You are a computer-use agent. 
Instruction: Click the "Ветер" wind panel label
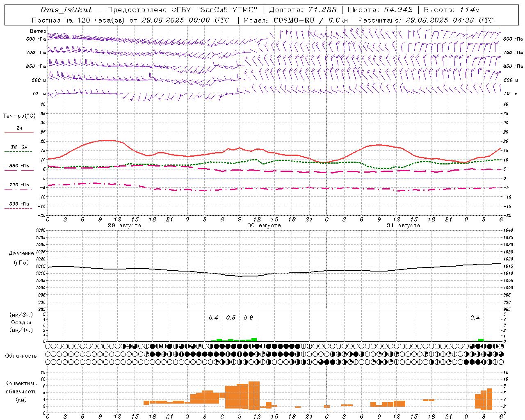pos(38,31)
